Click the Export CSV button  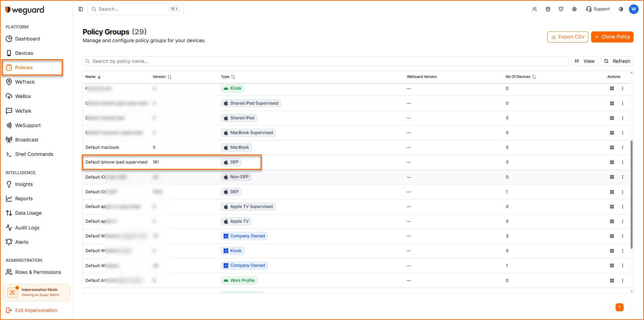click(x=567, y=37)
